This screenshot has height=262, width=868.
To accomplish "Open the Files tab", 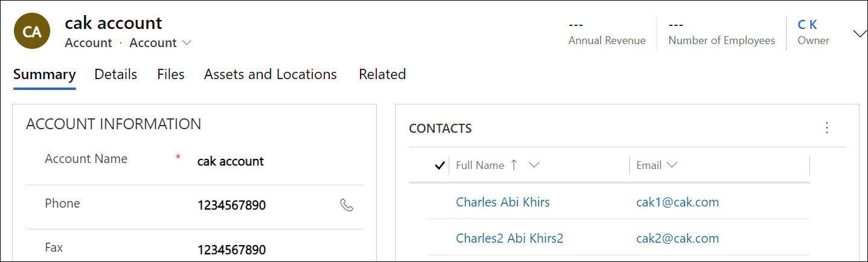I will pos(171,74).
